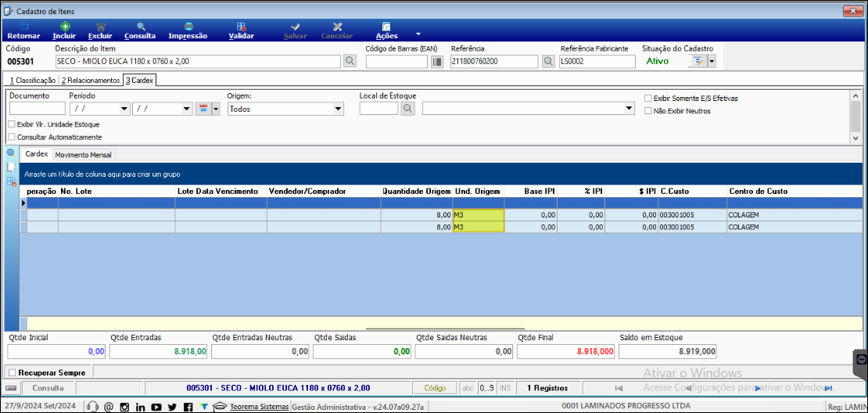
Task: Click the Lote Data Vencimento column header
Action: (x=221, y=191)
